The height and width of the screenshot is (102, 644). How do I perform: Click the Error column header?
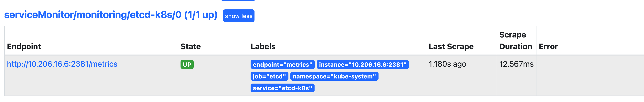click(x=548, y=46)
